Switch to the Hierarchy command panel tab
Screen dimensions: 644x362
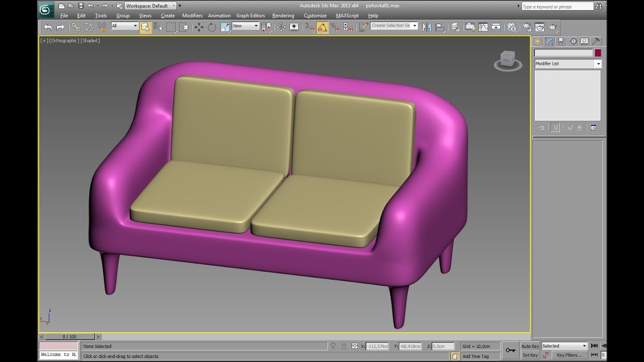click(x=561, y=41)
